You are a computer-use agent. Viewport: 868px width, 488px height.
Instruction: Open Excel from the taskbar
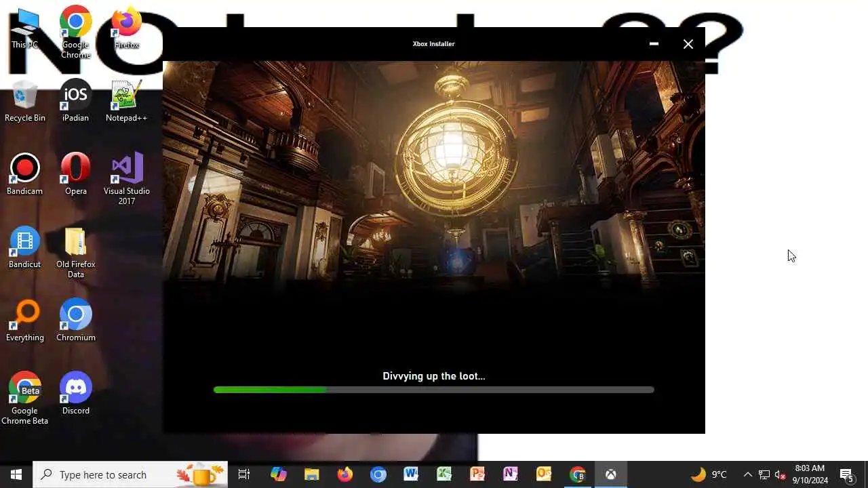coord(444,474)
